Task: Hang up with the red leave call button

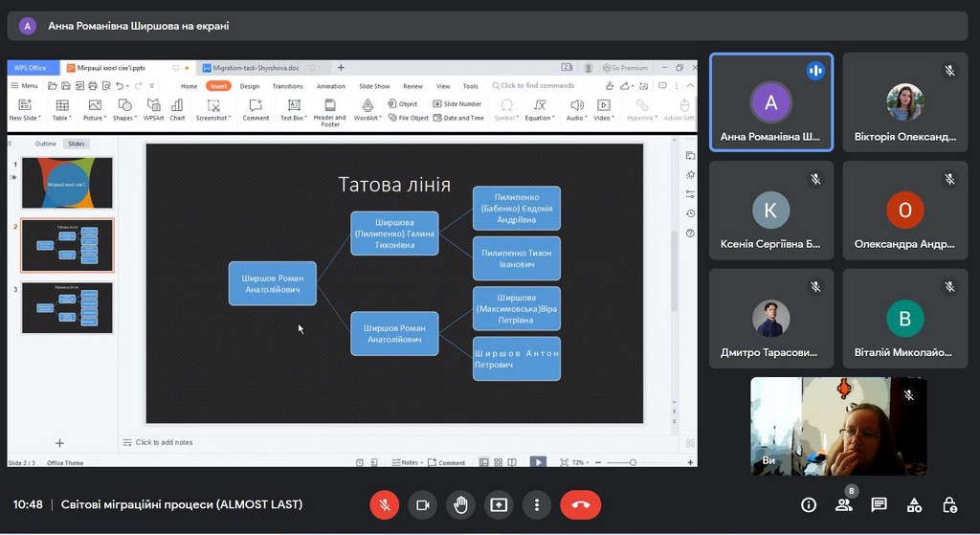Action: tap(580, 504)
